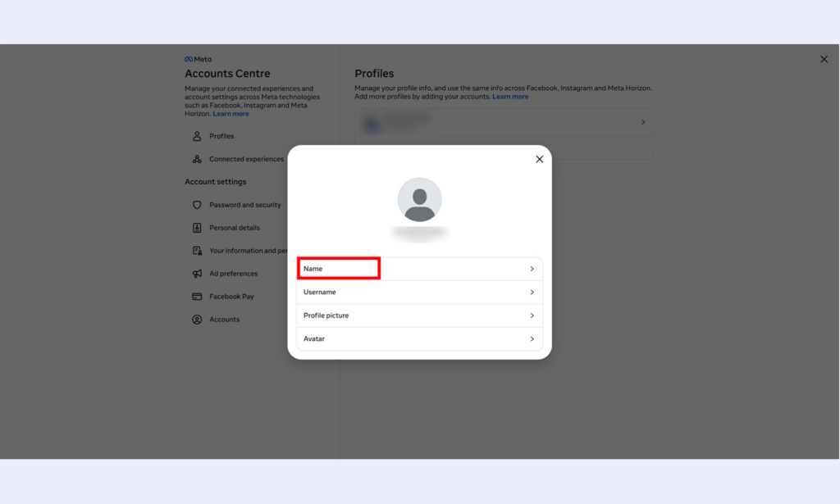Select the Name option in dialog
840x504 pixels.
point(419,269)
